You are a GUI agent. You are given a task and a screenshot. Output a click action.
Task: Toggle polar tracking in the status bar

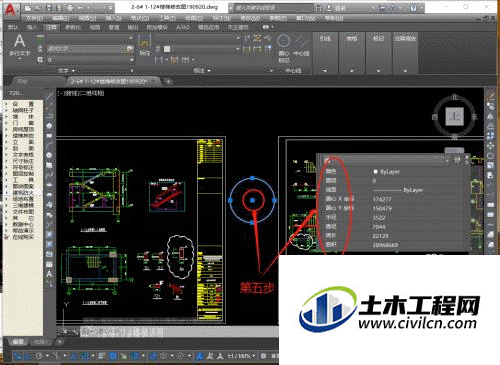click(x=39, y=356)
